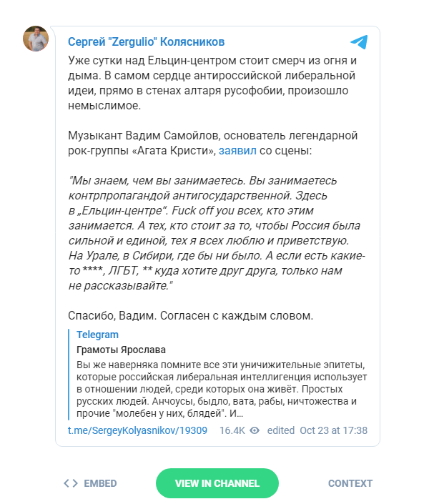The image size is (434, 504).
Task: Click the Telegram paper plane logo
Action: (359, 41)
